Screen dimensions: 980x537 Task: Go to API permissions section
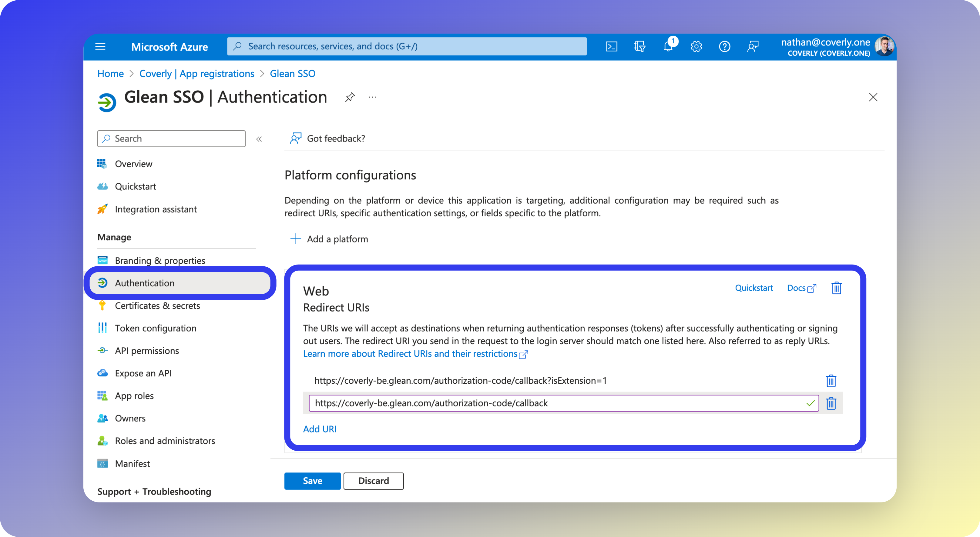click(x=147, y=351)
